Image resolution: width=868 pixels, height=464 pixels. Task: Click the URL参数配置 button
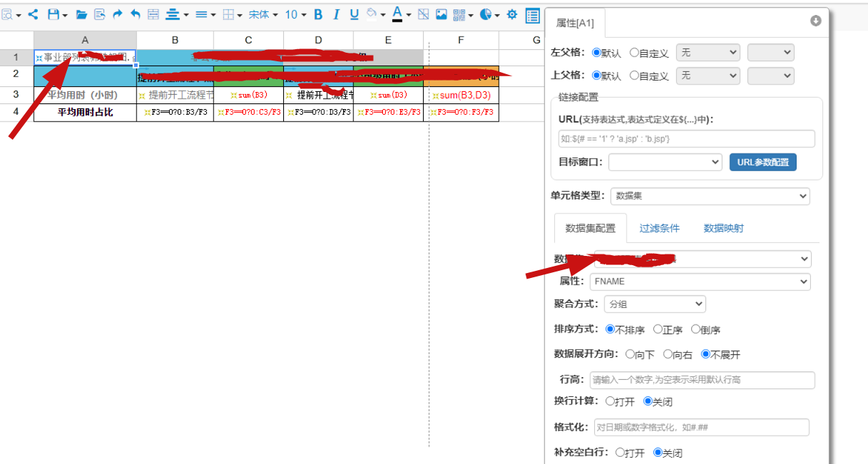pos(763,162)
